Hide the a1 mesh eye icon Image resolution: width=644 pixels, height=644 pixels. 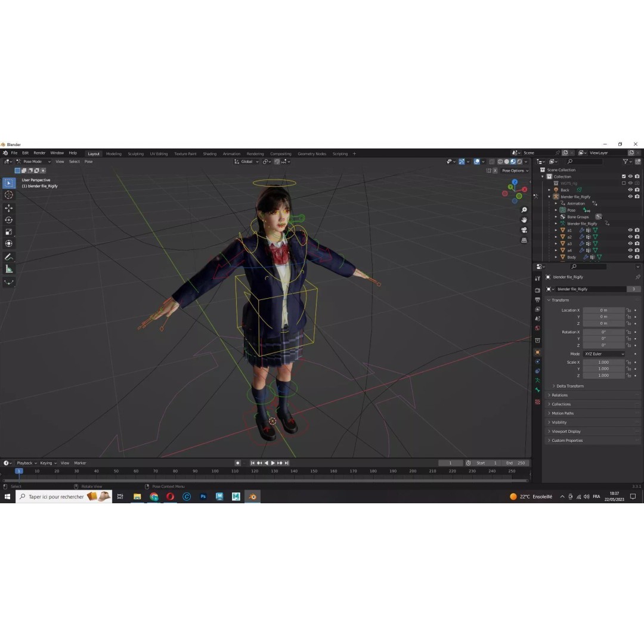pos(630,230)
